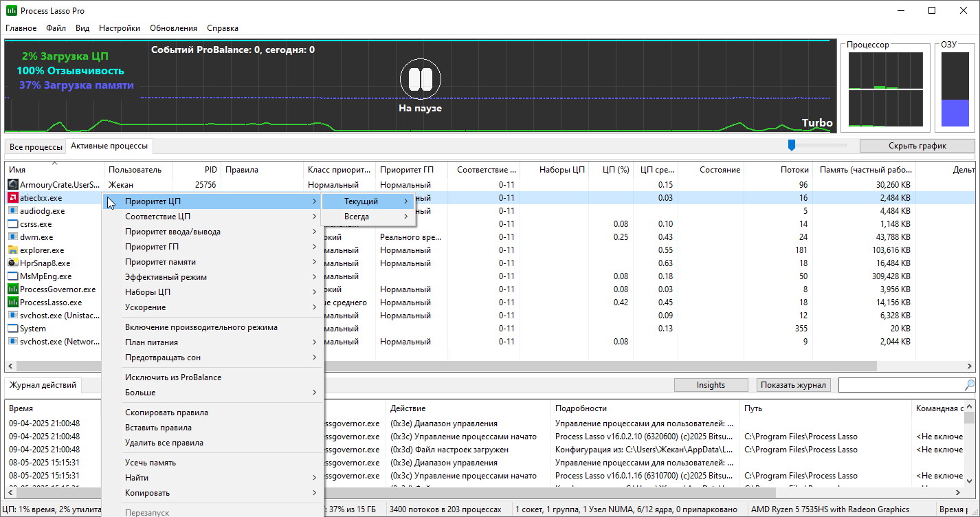Viewport: 980px width, 517px height.
Task: Click the dwm.exe process icon
Action: point(13,237)
